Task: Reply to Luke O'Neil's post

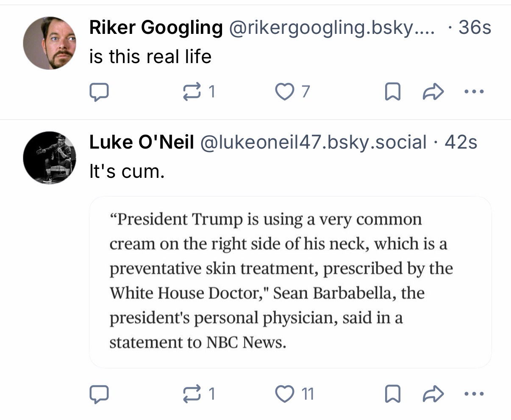Action: pyautogui.click(x=99, y=394)
